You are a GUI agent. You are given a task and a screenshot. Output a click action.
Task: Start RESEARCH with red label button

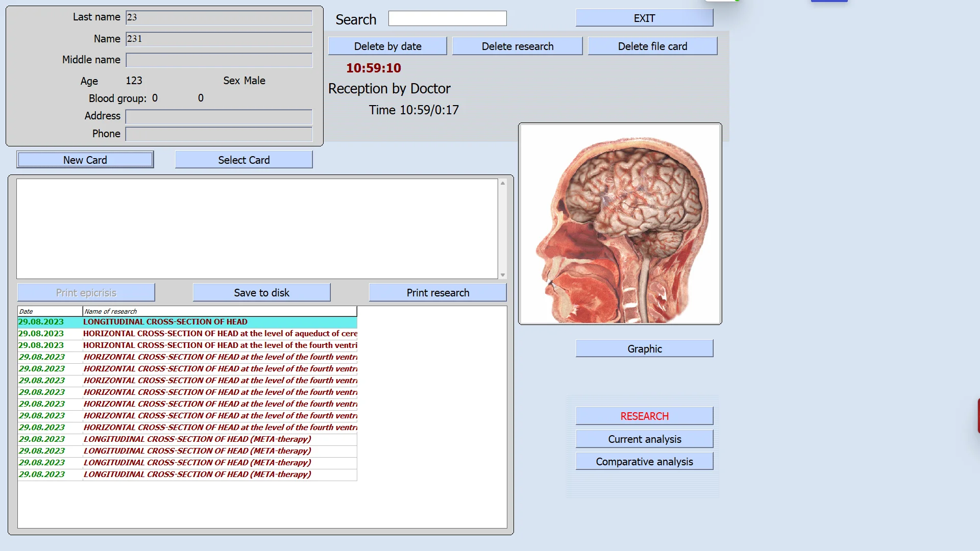pyautogui.click(x=644, y=416)
